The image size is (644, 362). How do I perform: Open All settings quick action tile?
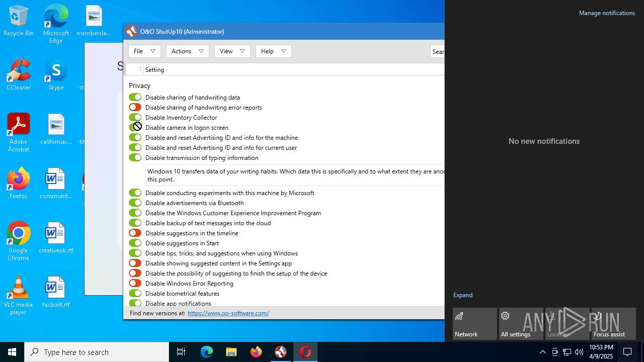pyautogui.click(x=521, y=324)
